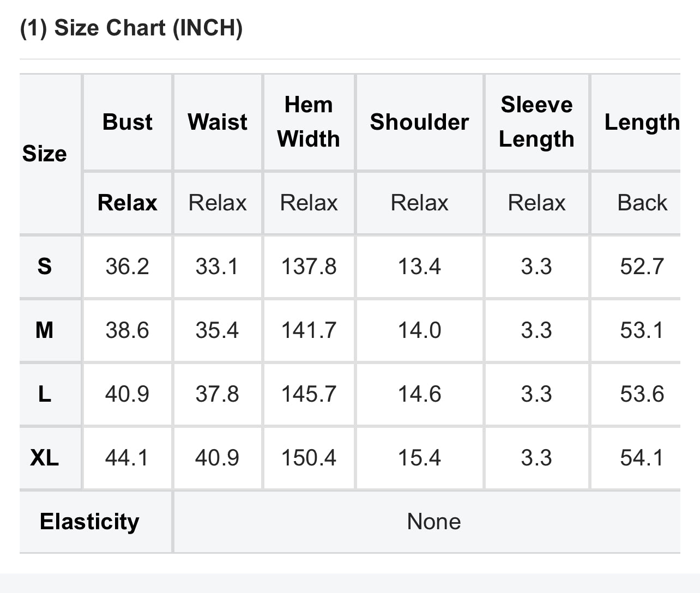This screenshot has height=593, width=700.
Task: Click the 141.7 hem width value
Action: click(309, 330)
